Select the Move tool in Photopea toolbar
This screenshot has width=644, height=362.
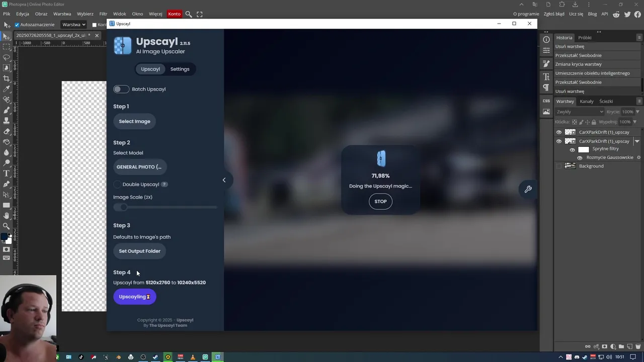pos(7,37)
